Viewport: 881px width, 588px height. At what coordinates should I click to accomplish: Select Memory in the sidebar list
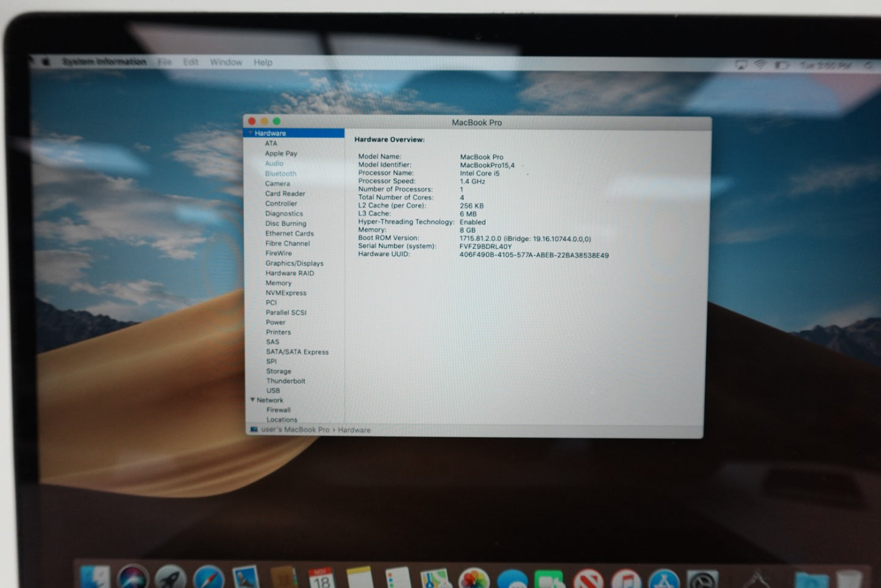tap(279, 283)
